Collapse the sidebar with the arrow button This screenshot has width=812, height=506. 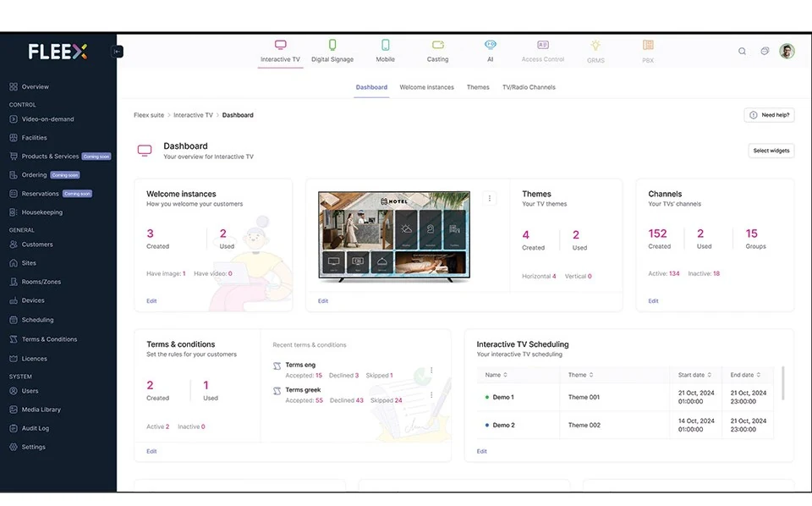[118, 52]
